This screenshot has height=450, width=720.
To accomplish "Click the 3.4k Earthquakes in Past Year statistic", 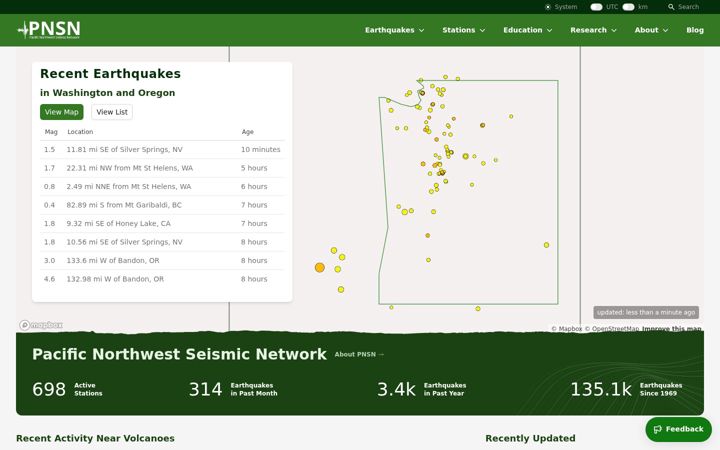I will 422,389.
